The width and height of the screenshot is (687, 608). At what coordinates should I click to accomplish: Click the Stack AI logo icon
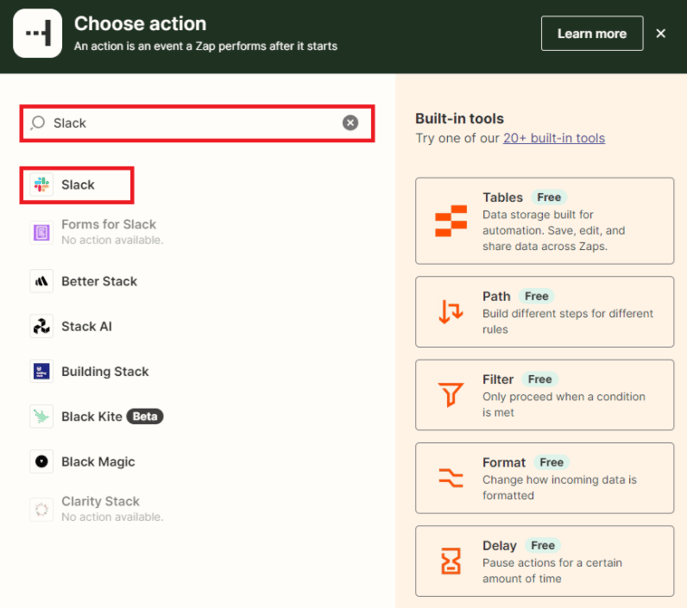tap(42, 326)
